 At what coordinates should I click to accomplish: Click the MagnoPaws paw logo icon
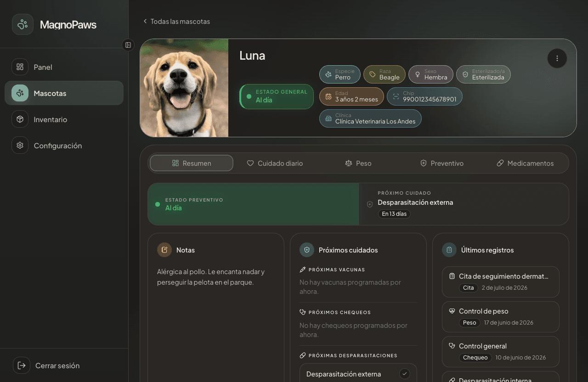(23, 24)
